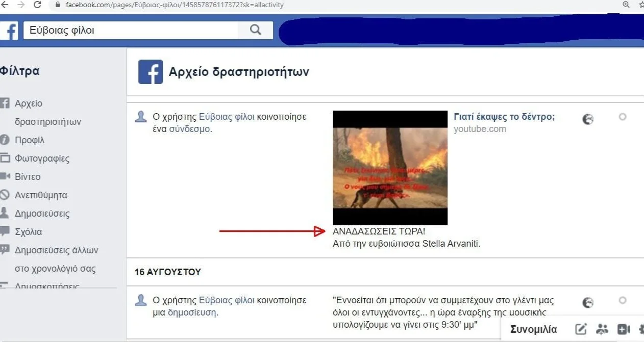Click the search magnifier icon in the search bar
The width and height of the screenshot is (644, 342).
pyautogui.click(x=255, y=30)
